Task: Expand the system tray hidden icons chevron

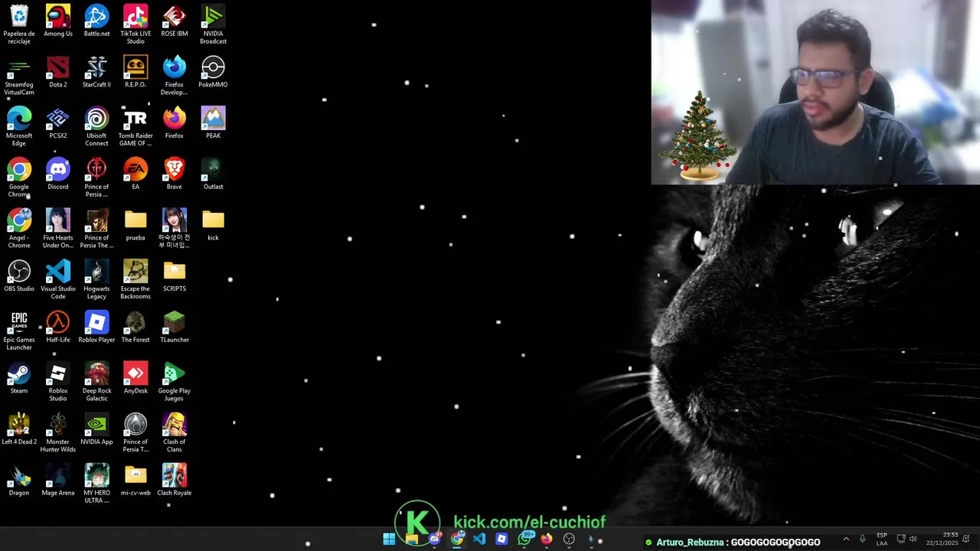Action: coord(846,540)
